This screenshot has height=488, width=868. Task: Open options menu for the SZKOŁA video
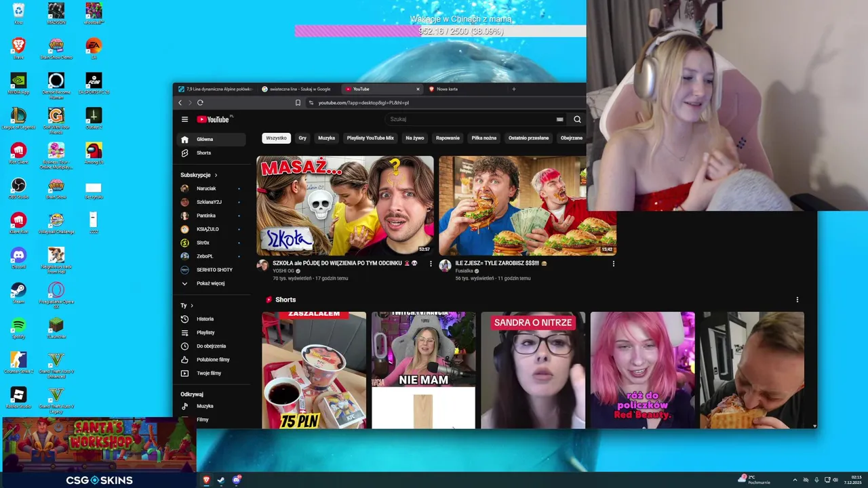(431, 264)
